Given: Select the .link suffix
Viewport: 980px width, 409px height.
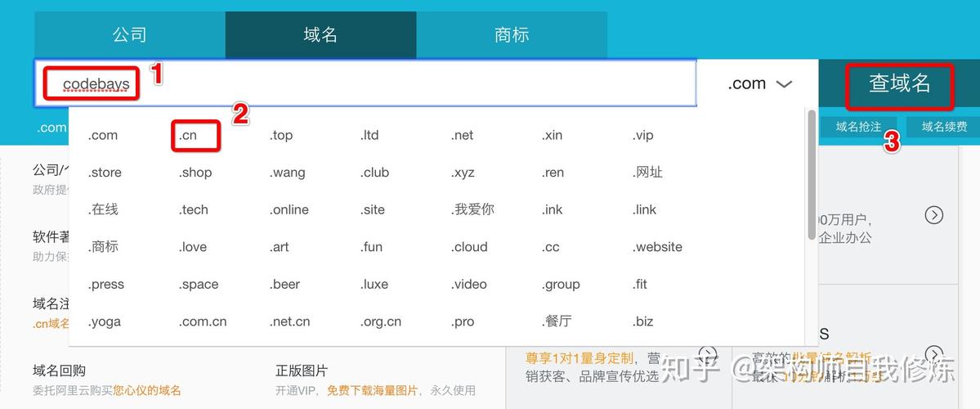Looking at the screenshot, I should tap(644, 209).
